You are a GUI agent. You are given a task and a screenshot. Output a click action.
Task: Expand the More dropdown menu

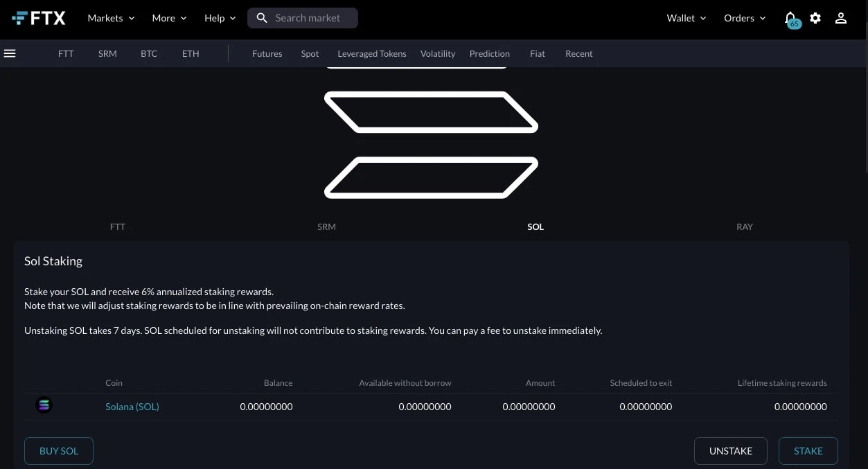[170, 18]
